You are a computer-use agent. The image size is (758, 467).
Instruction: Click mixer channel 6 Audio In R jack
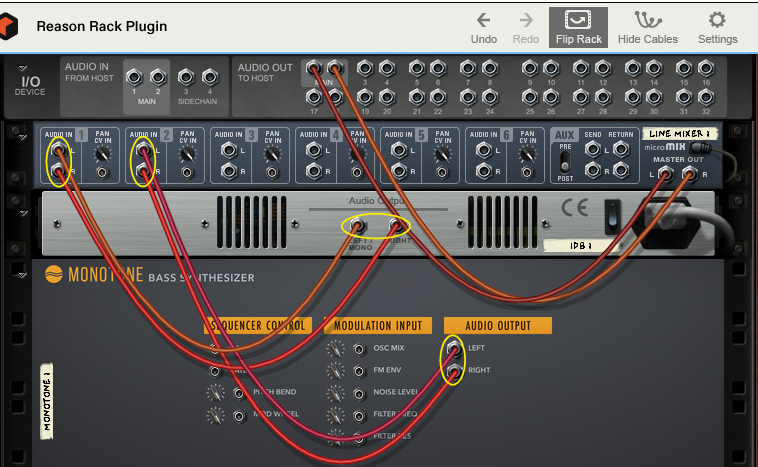pos(484,171)
